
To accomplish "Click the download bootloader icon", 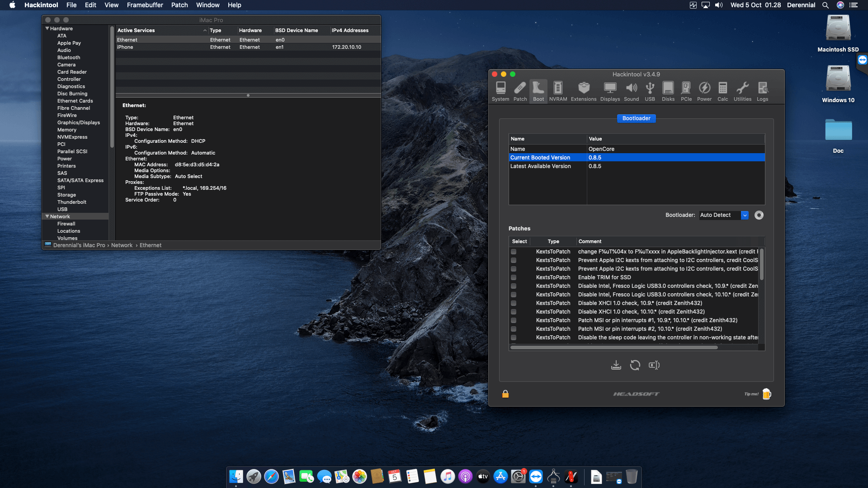I will (616, 365).
